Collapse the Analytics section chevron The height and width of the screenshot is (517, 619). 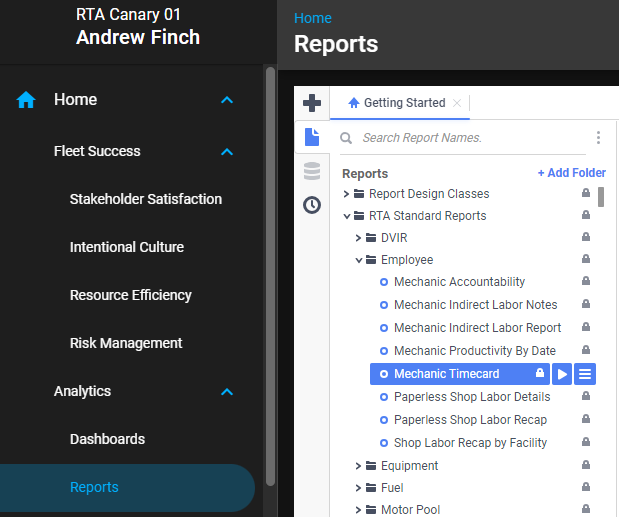(x=227, y=392)
